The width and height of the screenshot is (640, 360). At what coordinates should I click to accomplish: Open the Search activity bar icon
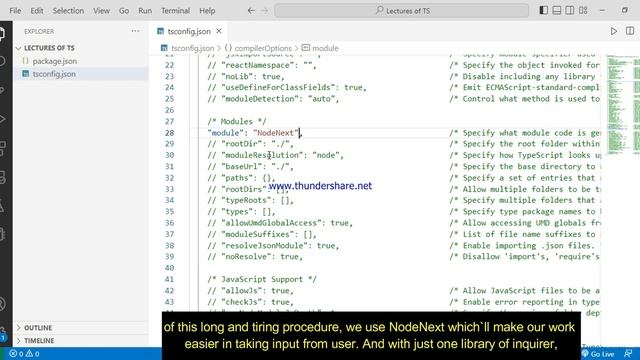(x=2, y=62)
